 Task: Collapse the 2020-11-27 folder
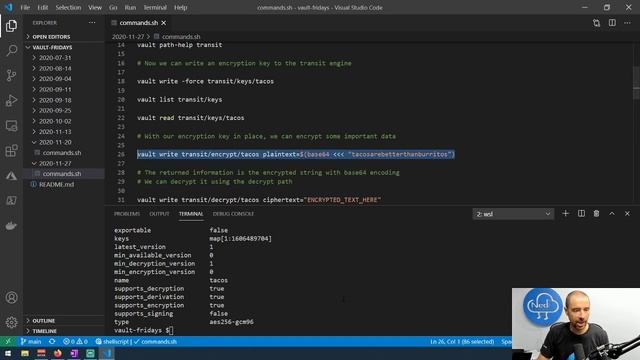coord(64,163)
